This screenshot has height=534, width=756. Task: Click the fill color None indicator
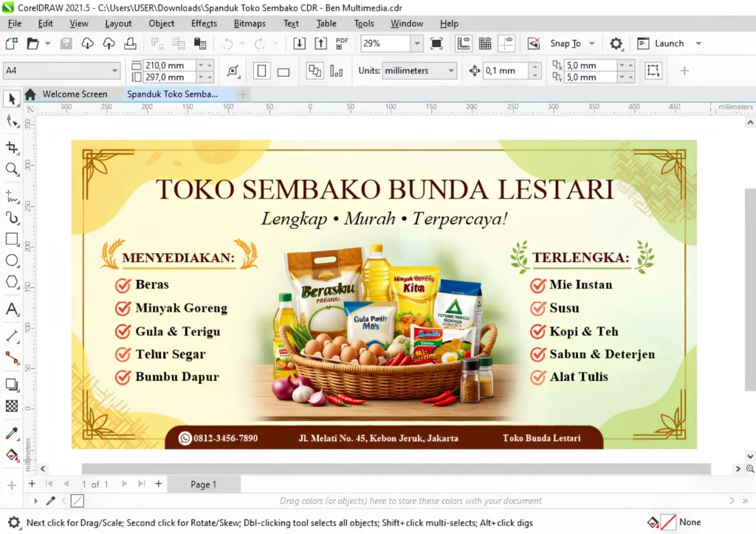pyautogui.click(x=668, y=522)
